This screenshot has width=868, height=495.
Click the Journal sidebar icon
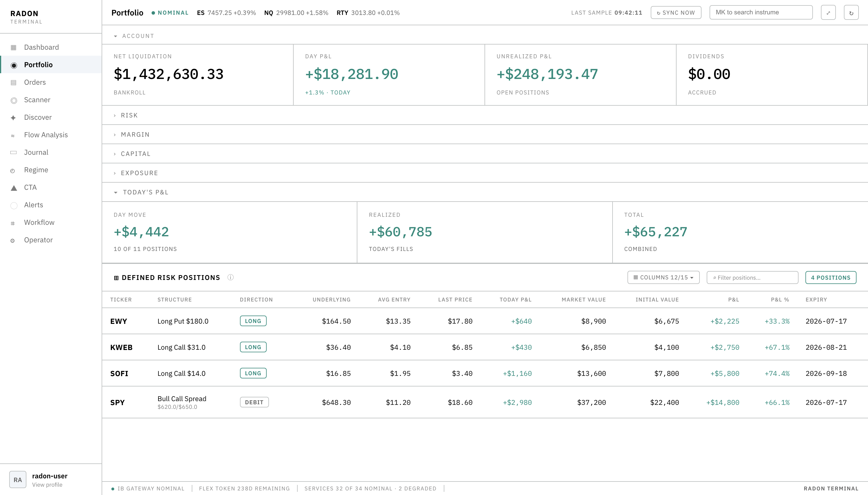point(13,153)
